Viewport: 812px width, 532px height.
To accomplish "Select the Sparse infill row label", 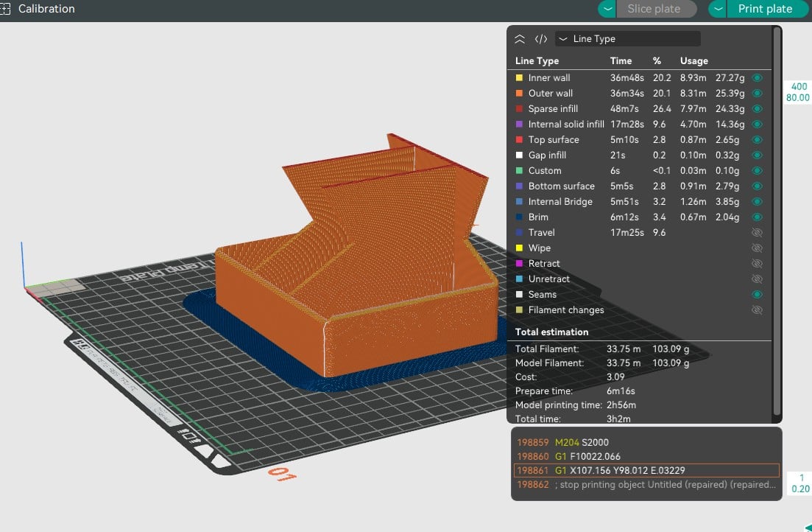I will click(x=553, y=109).
